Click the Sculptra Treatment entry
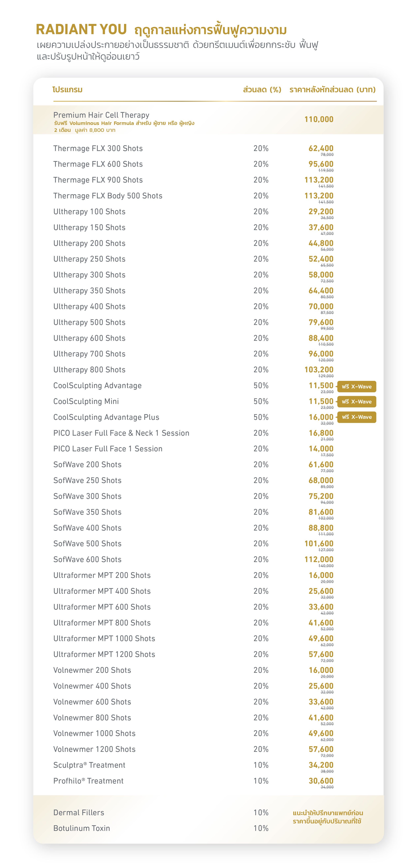Image resolution: width=409 pixels, height=868 pixels. (89, 765)
